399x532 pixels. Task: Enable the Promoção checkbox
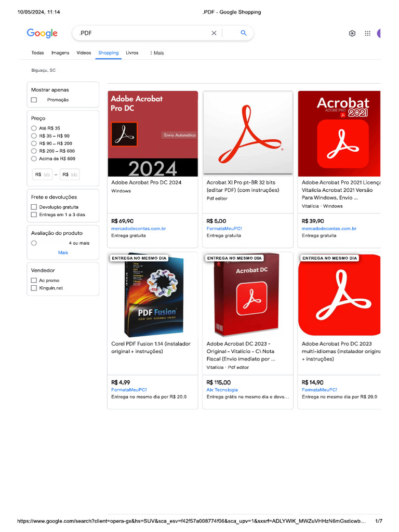34,100
